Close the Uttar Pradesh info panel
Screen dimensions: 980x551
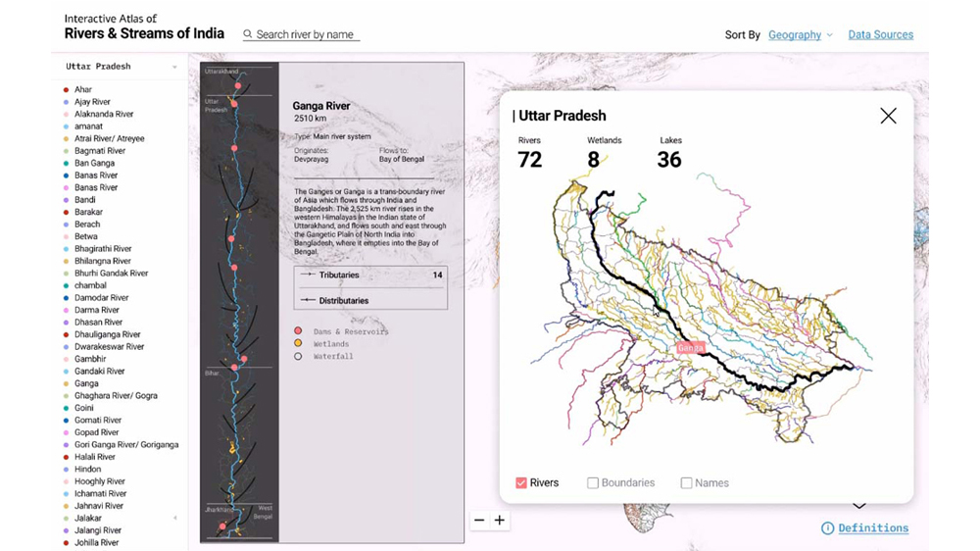[x=888, y=116]
